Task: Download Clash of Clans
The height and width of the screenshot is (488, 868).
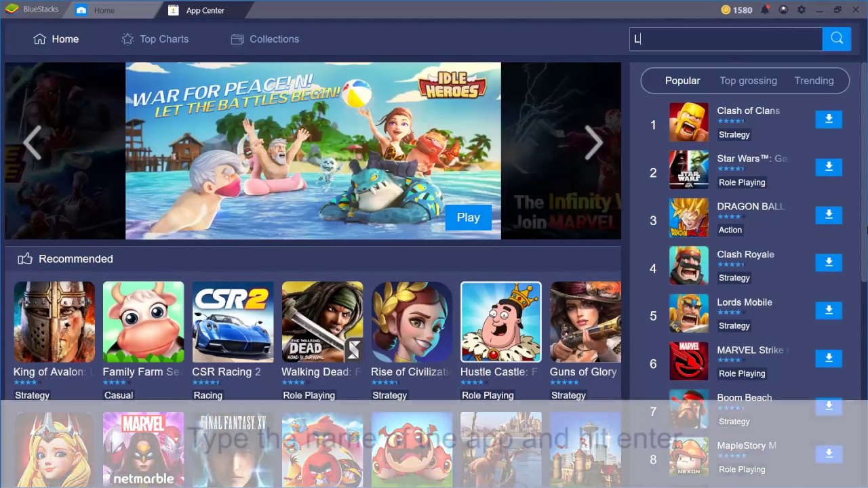Action: 829,119
